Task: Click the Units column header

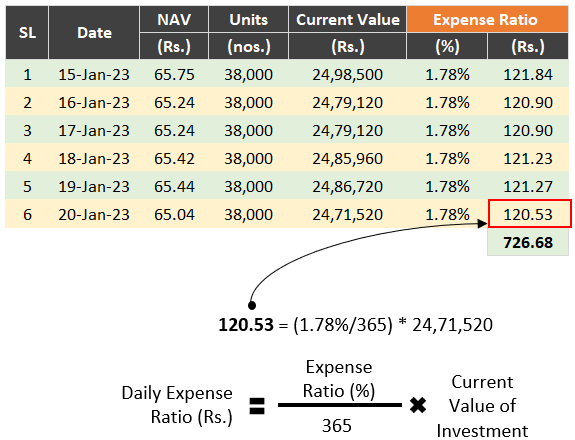Action: click(248, 19)
